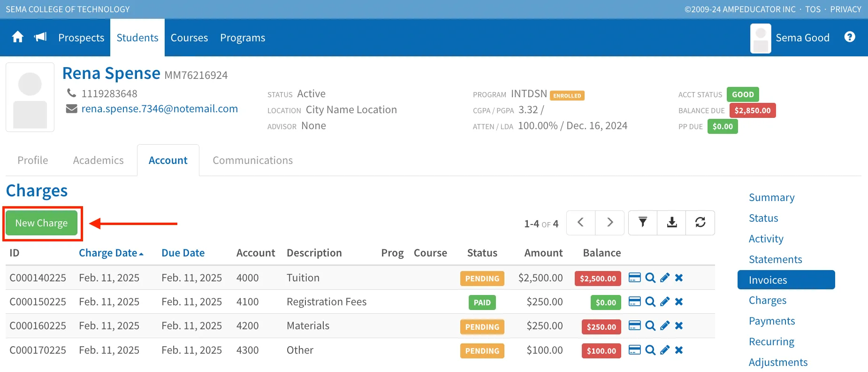Sort by Due Date column
This screenshot has width=868, height=372.
click(183, 253)
